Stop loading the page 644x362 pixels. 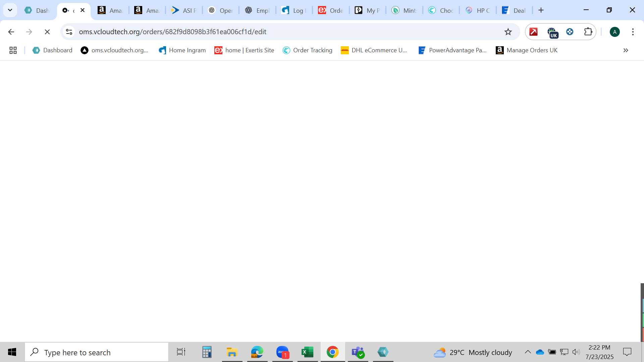pos(47,32)
